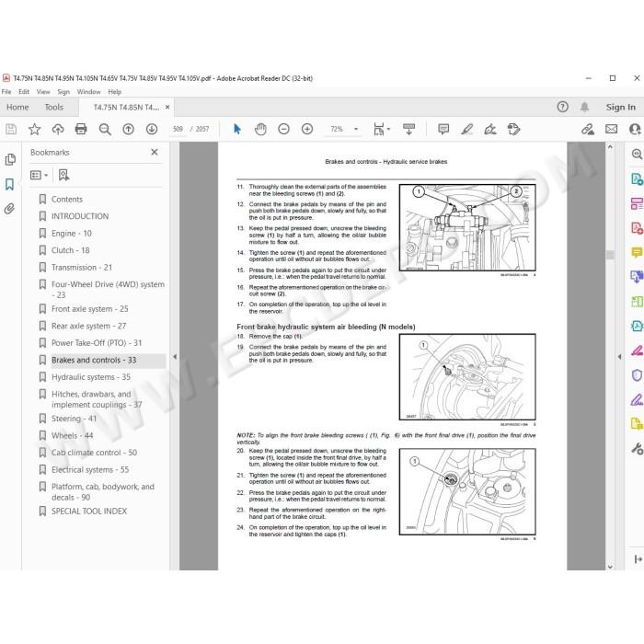The image size is (644, 644).
Task: Open the SPECIAL TOOL INDEX bookmark
Action: (x=89, y=512)
